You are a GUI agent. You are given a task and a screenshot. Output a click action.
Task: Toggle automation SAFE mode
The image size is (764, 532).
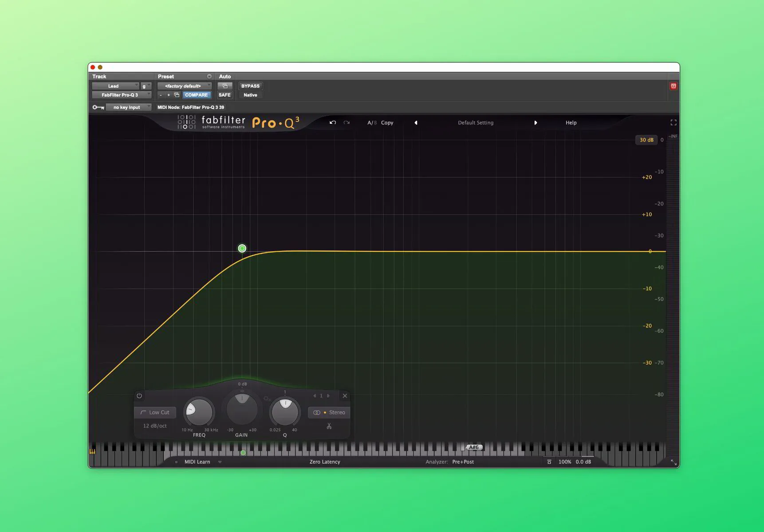(x=224, y=95)
